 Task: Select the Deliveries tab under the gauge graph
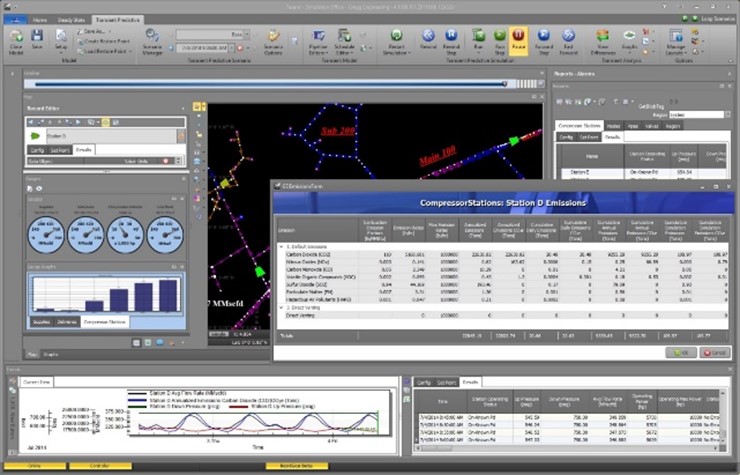point(67,322)
